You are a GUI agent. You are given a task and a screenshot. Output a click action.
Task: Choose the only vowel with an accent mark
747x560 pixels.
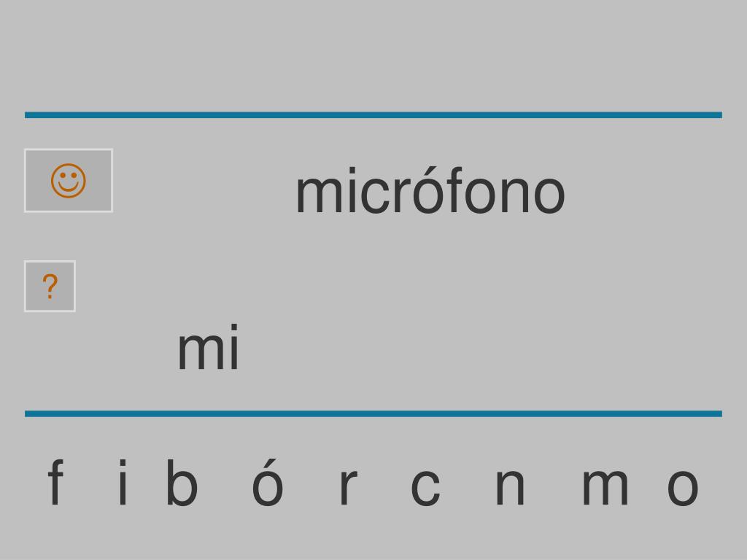pos(268,482)
